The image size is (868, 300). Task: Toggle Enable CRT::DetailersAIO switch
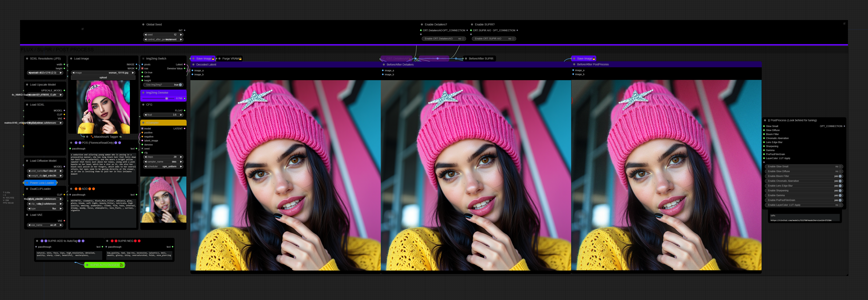click(x=444, y=39)
